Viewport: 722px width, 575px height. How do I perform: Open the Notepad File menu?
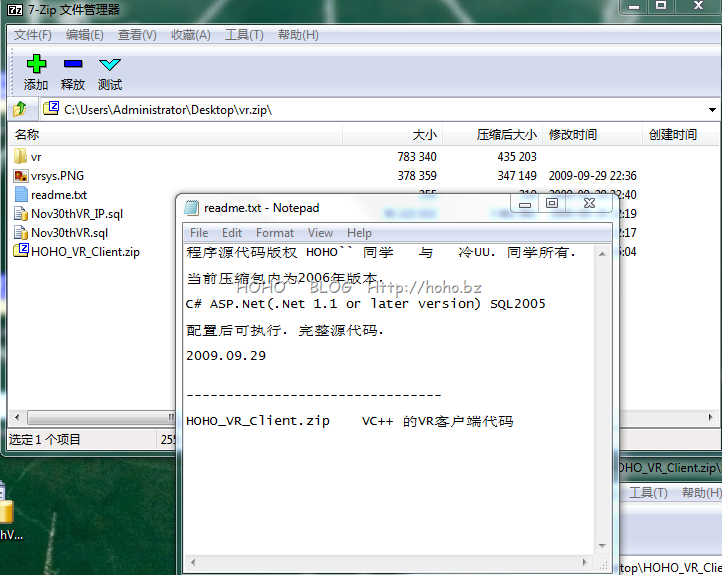coord(199,233)
